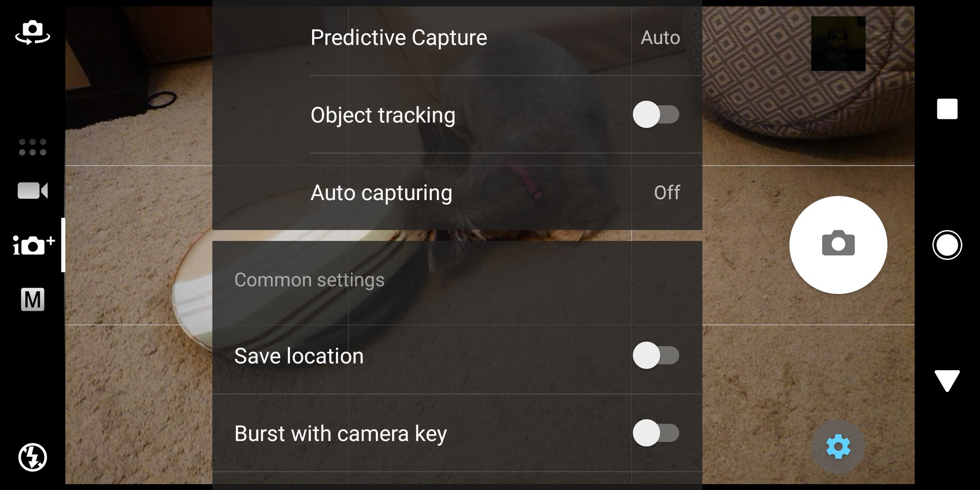
Task: Select Manual mode M icon
Action: [x=33, y=299]
